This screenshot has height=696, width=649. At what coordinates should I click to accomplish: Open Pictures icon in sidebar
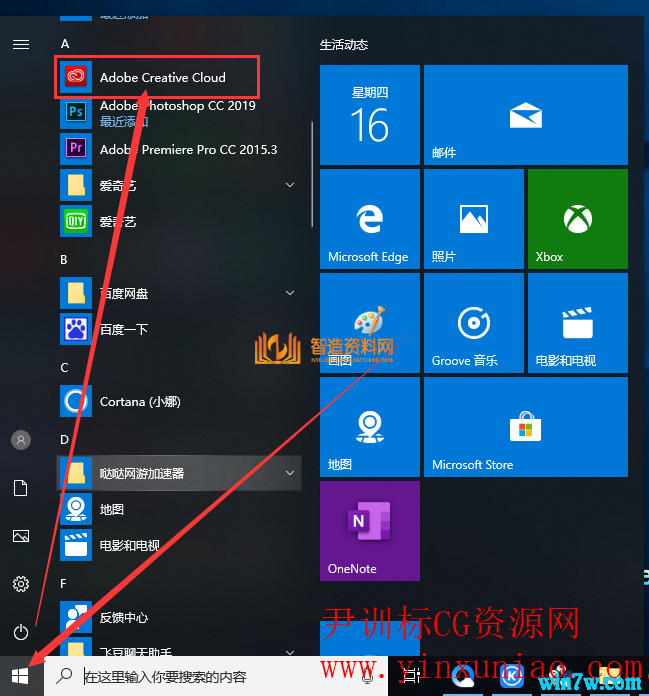click(21, 536)
